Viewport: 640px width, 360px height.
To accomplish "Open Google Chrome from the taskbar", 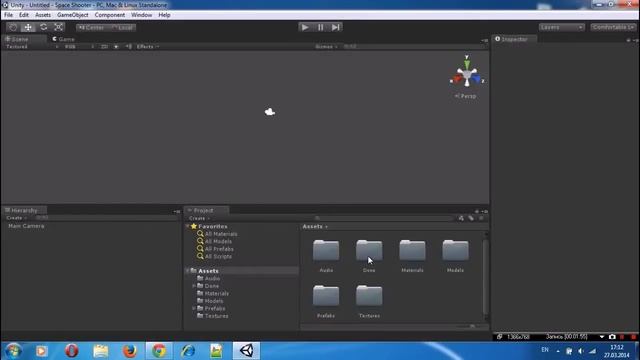I will [x=158, y=351].
